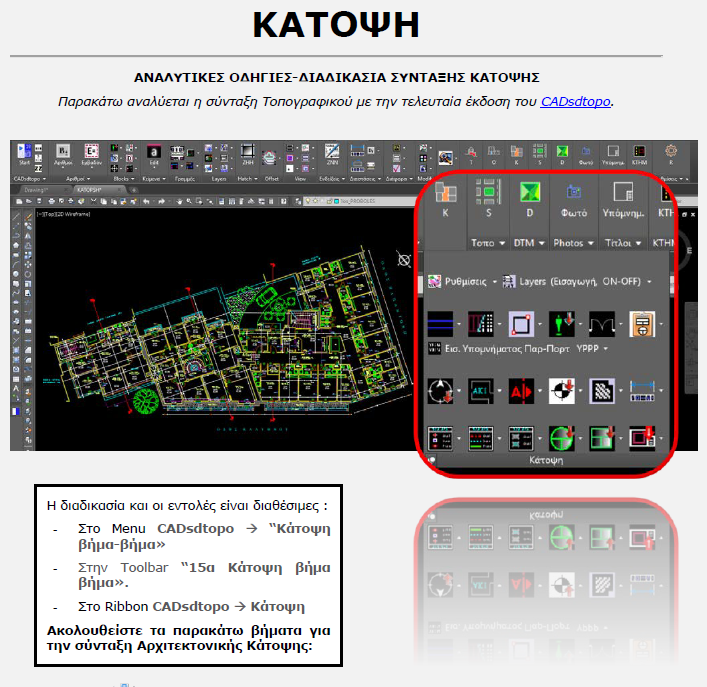The height and width of the screenshot is (687, 707).
Task: Click the undo arrow in quick toolbar
Action: pyautogui.click(x=146, y=202)
